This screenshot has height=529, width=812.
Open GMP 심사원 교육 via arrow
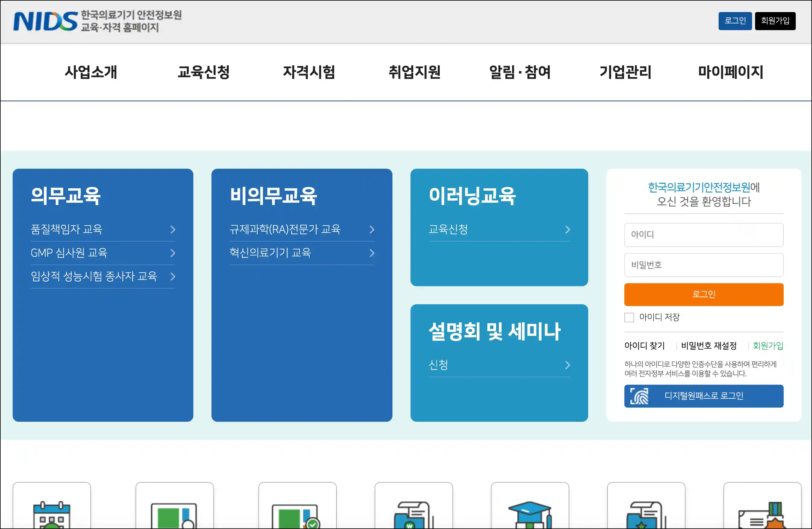tap(173, 253)
